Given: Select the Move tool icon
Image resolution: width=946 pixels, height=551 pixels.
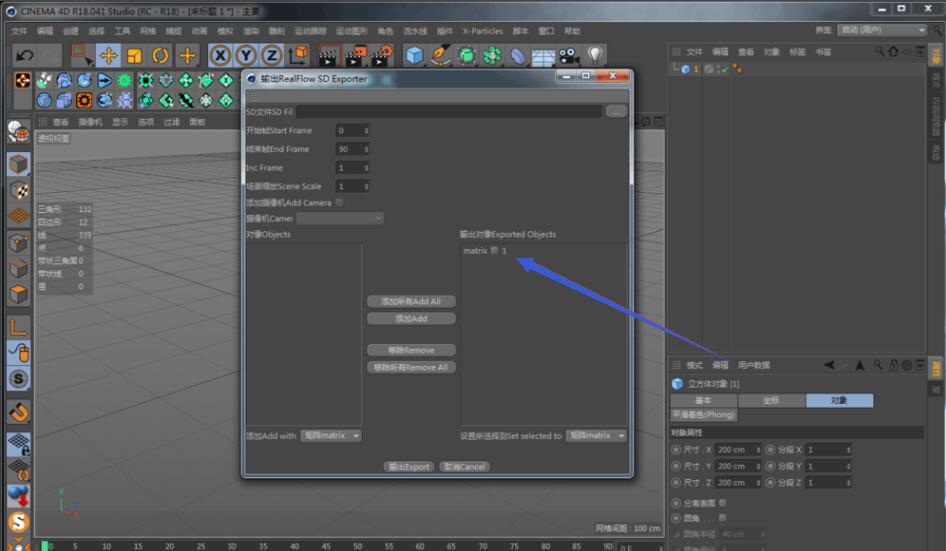Looking at the screenshot, I should pyautogui.click(x=109, y=56).
